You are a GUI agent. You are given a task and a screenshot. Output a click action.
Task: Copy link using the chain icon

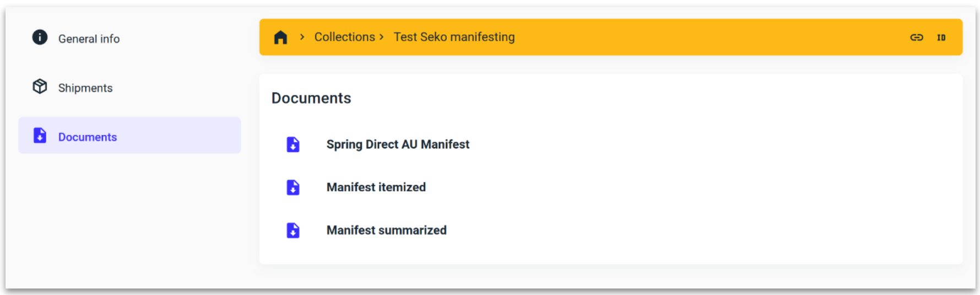coord(916,37)
